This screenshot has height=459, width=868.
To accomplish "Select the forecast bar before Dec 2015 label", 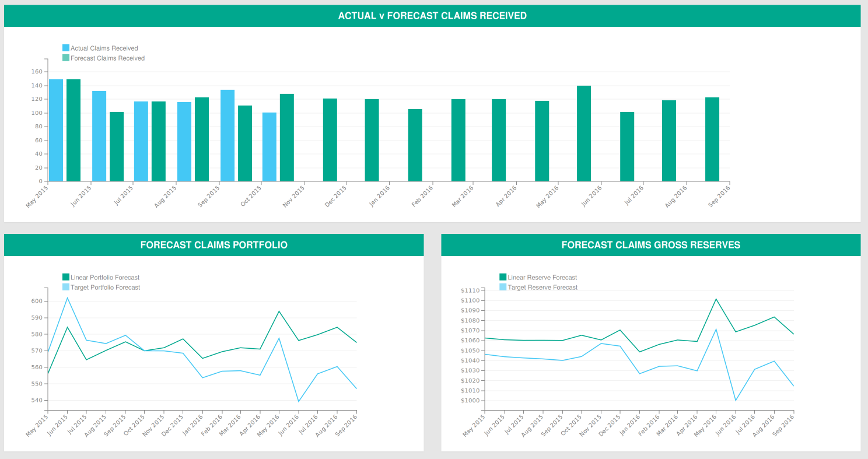I will click(330, 140).
